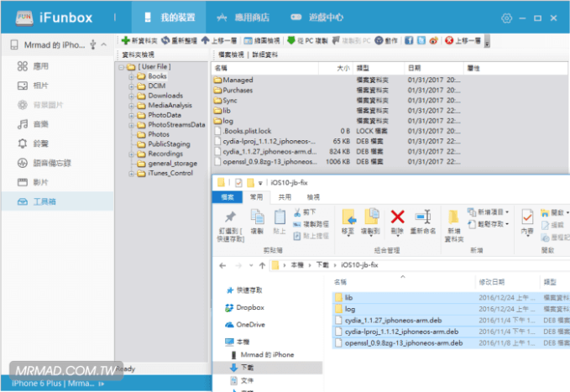Switch to 我的裝置 tab
Viewport: 570px width, 392px height.
point(169,17)
